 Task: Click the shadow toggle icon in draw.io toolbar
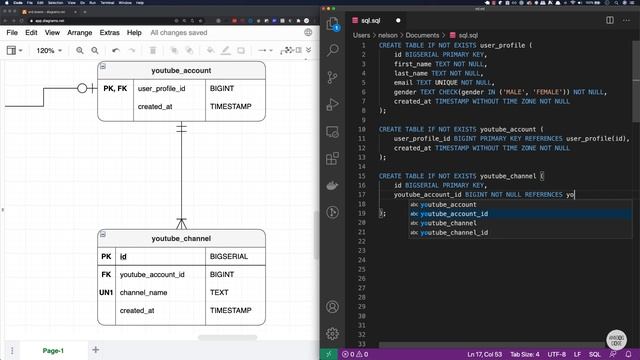[241, 50]
